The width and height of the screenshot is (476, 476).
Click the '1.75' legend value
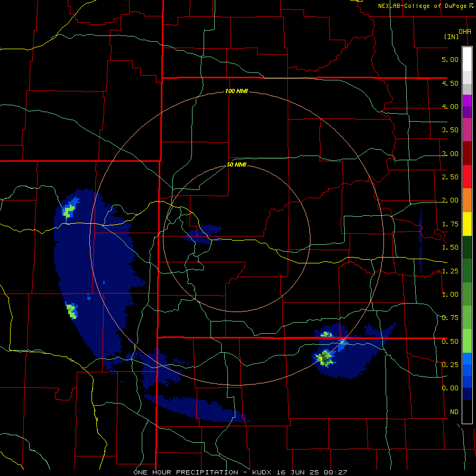coord(450,224)
